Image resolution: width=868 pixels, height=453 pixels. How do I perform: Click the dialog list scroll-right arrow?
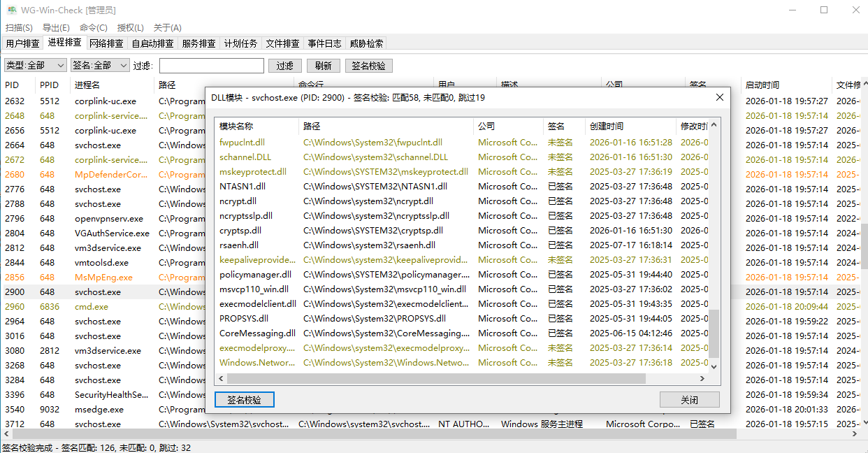703,378
